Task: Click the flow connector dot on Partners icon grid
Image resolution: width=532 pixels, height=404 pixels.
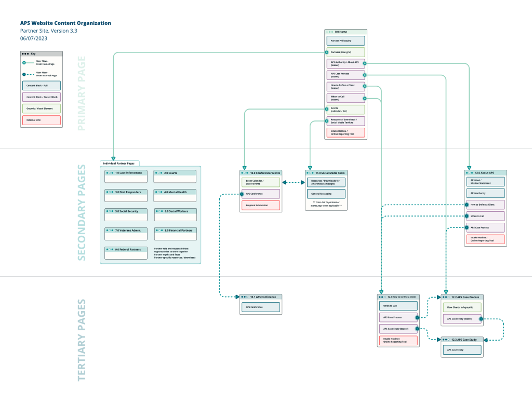Action: [x=326, y=52]
